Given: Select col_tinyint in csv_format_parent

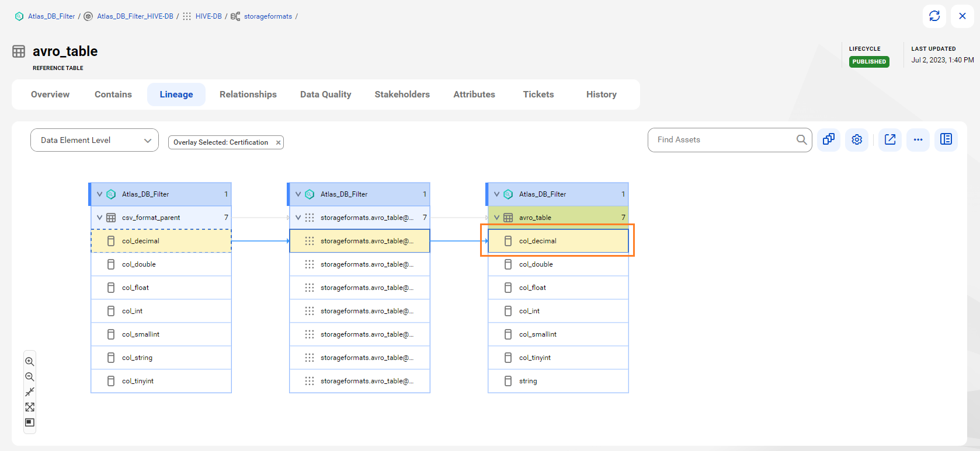Looking at the screenshot, I should [x=161, y=381].
